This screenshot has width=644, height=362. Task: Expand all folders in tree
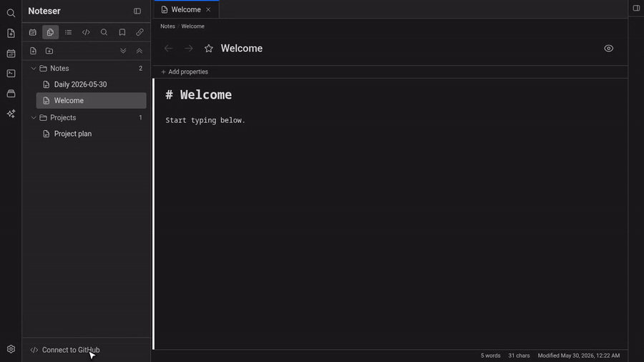(x=123, y=51)
